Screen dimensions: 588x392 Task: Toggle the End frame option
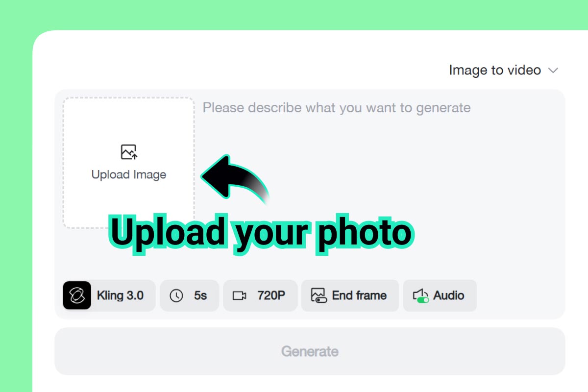(x=350, y=295)
